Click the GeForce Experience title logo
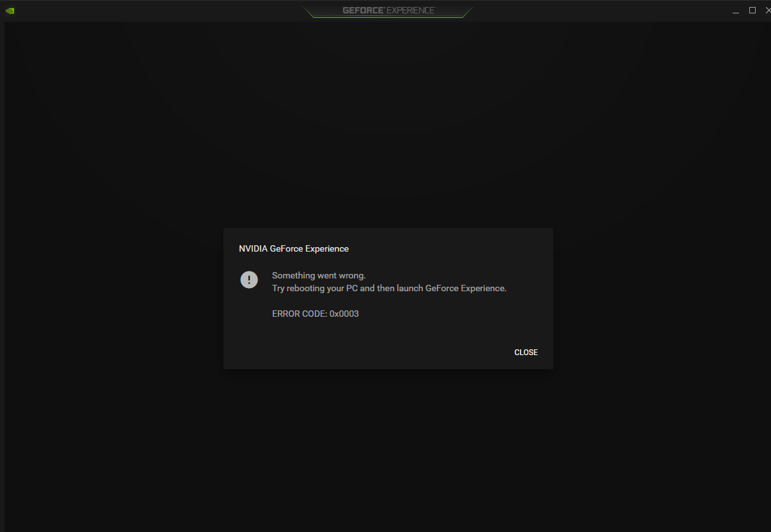771x532 pixels. (x=388, y=10)
